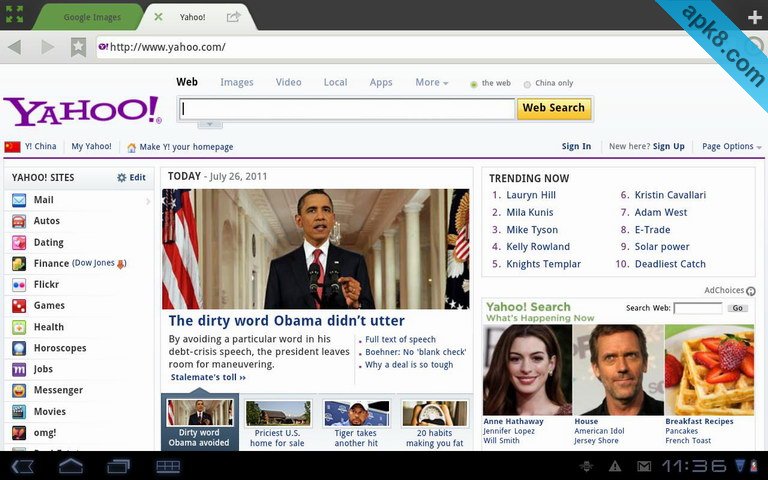Click the Finance icon
Viewport: 768px width, 480px height.
point(19,264)
